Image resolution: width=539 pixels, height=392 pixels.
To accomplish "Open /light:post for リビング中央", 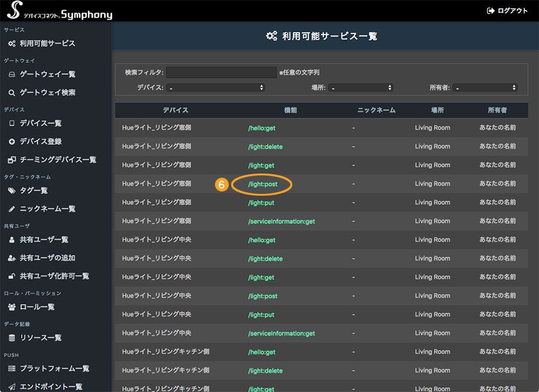I will pos(263,296).
